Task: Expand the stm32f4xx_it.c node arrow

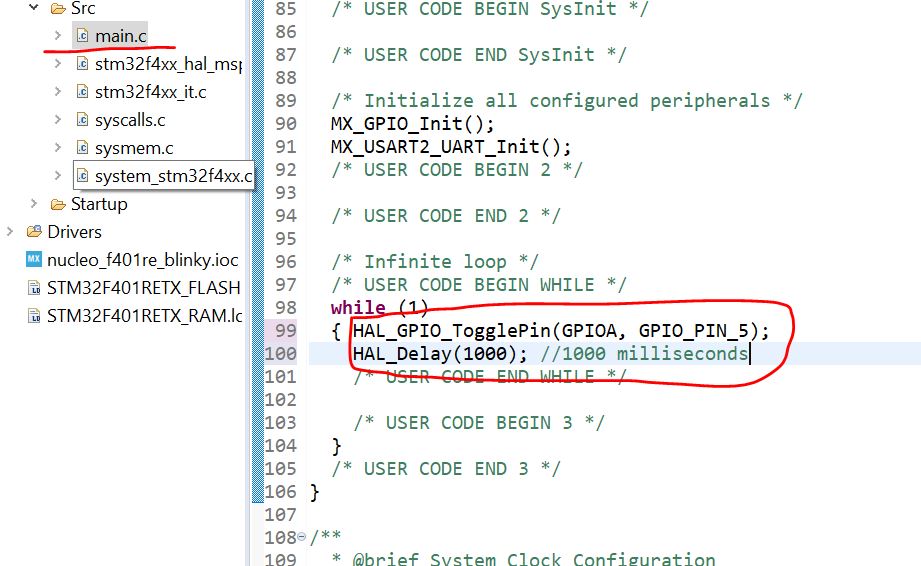Action: pos(58,92)
